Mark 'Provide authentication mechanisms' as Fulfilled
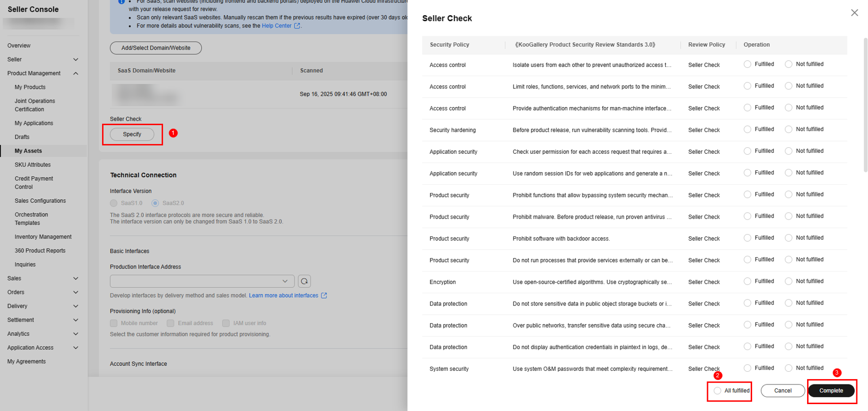This screenshot has height=411, width=868. [x=747, y=108]
